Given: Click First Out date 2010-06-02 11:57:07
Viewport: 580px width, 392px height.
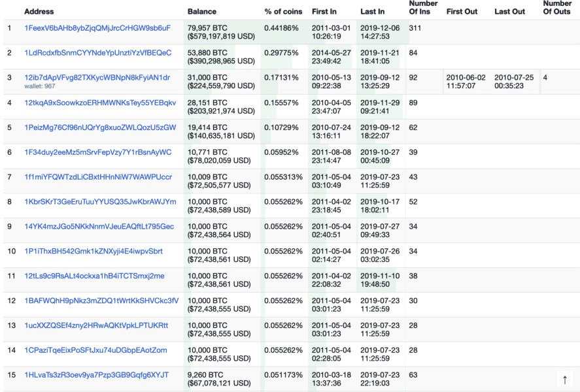Looking at the screenshot, I should pyautogui.click(x=466, y=82).
